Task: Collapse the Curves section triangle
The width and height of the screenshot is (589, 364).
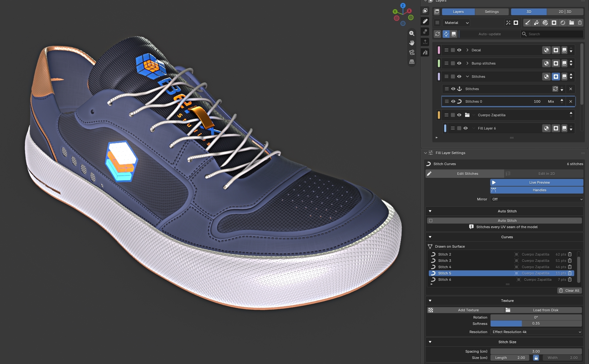Action: [x=430, y=237]
